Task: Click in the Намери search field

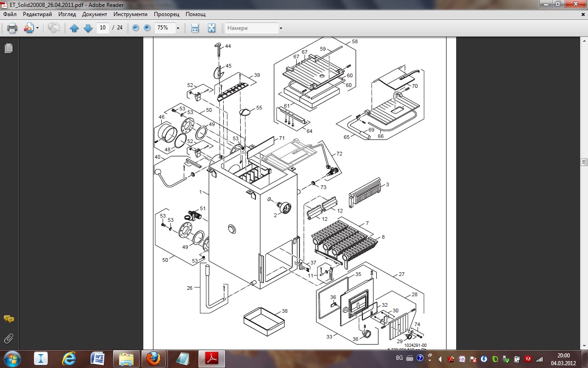Action: tap(251, 28)
